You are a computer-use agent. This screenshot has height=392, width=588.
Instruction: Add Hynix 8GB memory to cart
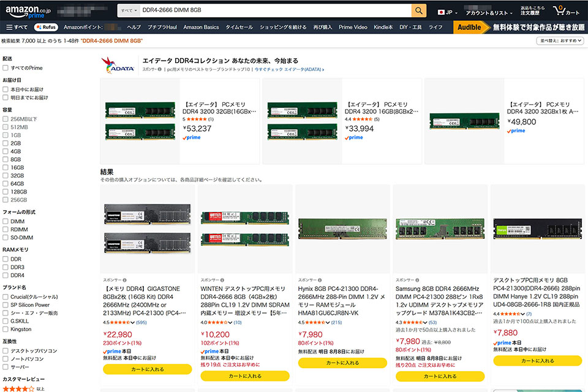tap(342, 363)
